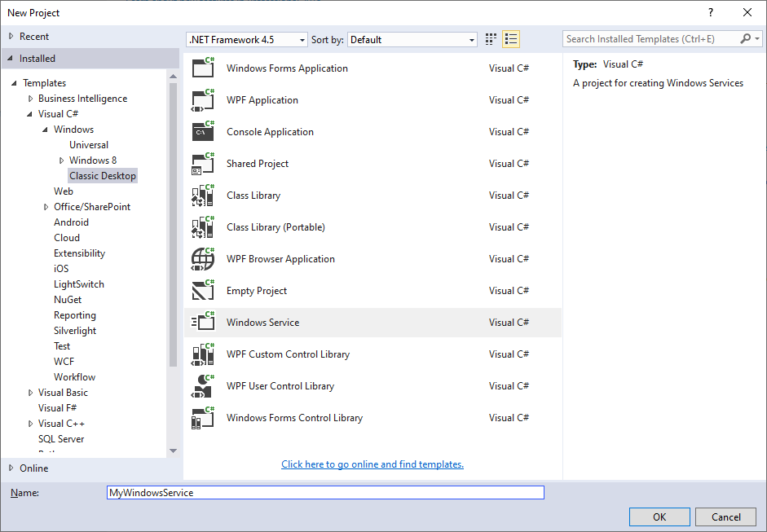Select the Test category
Screen dimensions: 767x532
click(62, 346)
